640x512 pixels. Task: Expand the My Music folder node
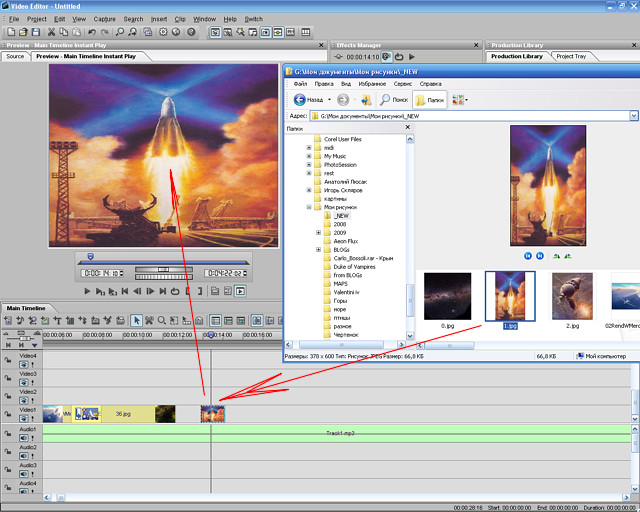pos(309,156)
